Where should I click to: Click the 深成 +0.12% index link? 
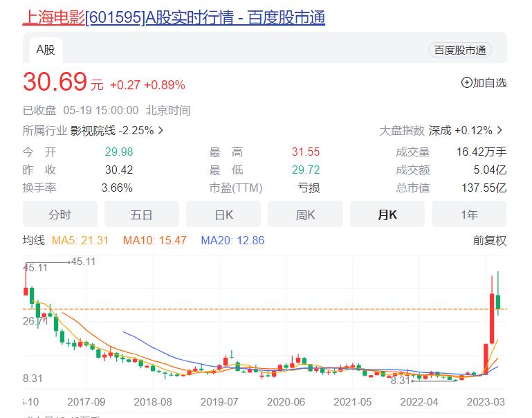pyautogui.click(x=461, y=130)
